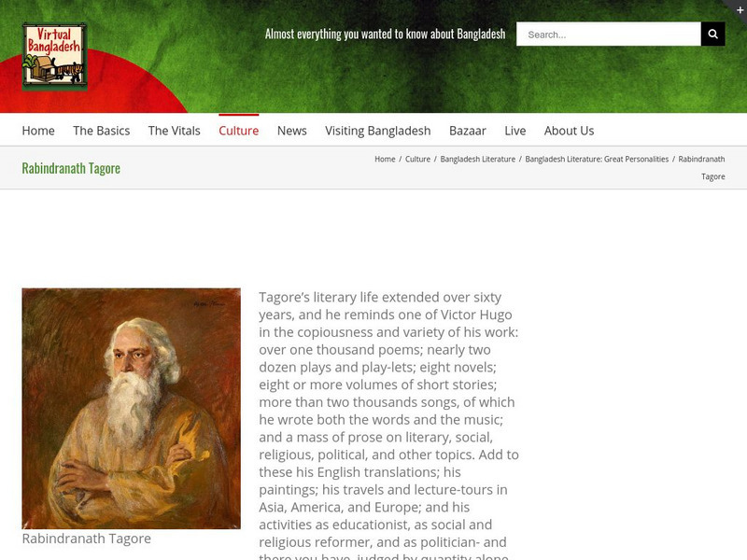Follow Bangladesh Literature breadcrumb link
Image resolution: width=747 pixels, height=560 pixels.
478,159
